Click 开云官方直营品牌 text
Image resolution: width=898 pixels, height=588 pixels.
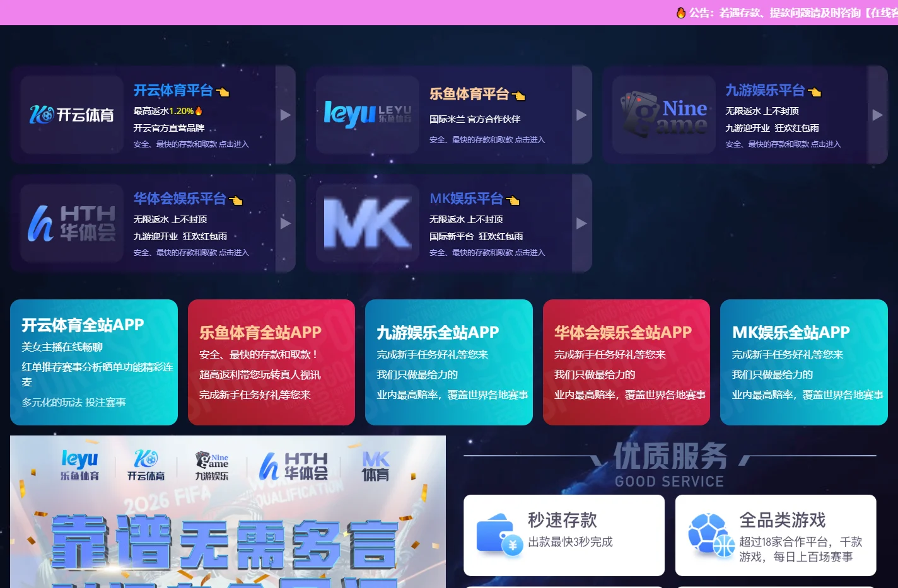tap(169, 128)
